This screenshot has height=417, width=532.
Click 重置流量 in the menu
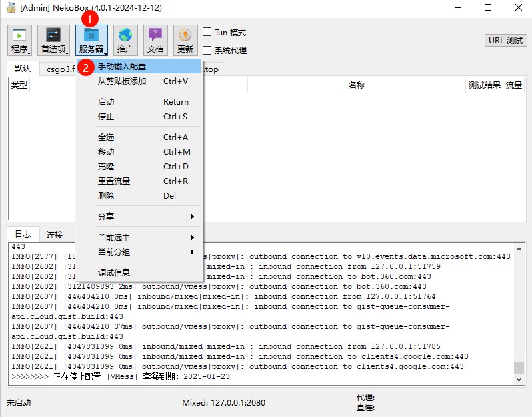click(x=114, y=181)
